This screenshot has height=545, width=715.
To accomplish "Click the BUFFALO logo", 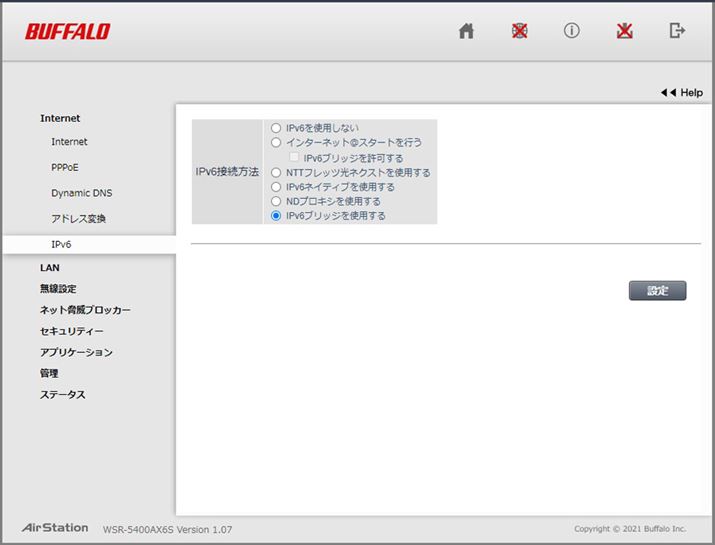I will click(x=67, y=31).
